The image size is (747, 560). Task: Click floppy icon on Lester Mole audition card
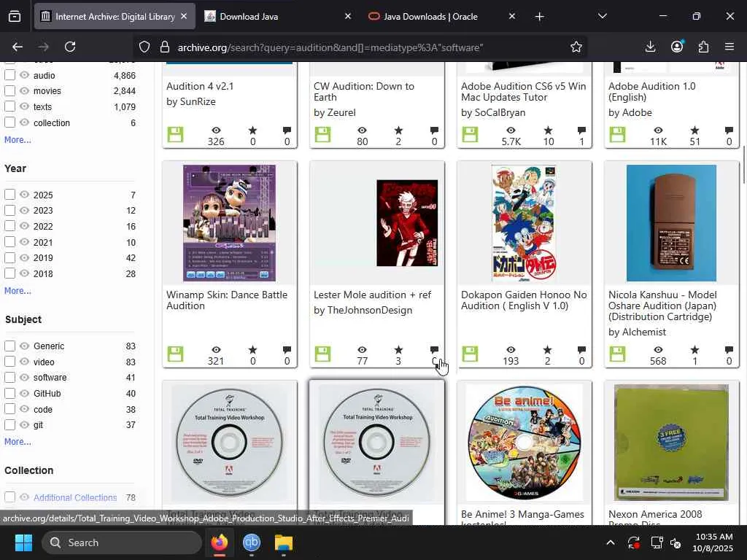pyautogui.click(x=322, y=354)
